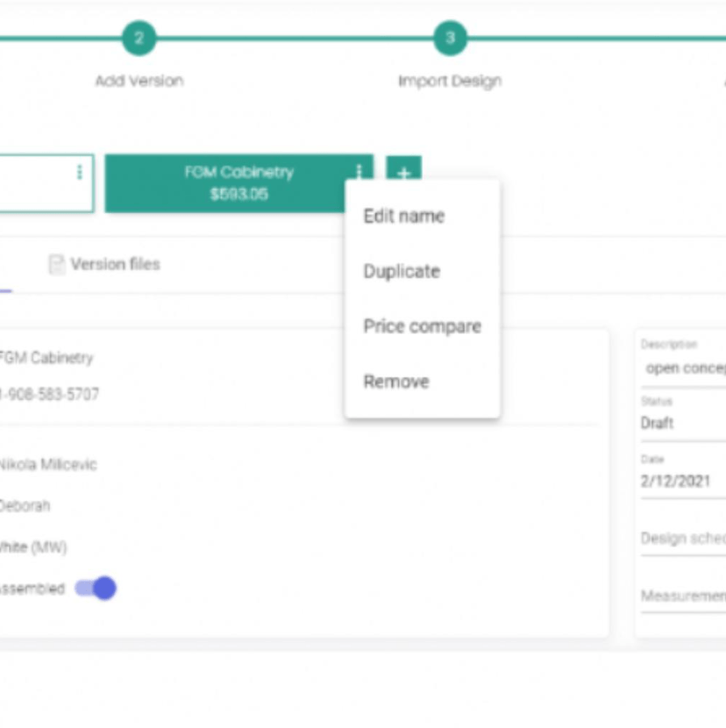
Task: Click the Deborah text
Action: [x=25, y=505]
